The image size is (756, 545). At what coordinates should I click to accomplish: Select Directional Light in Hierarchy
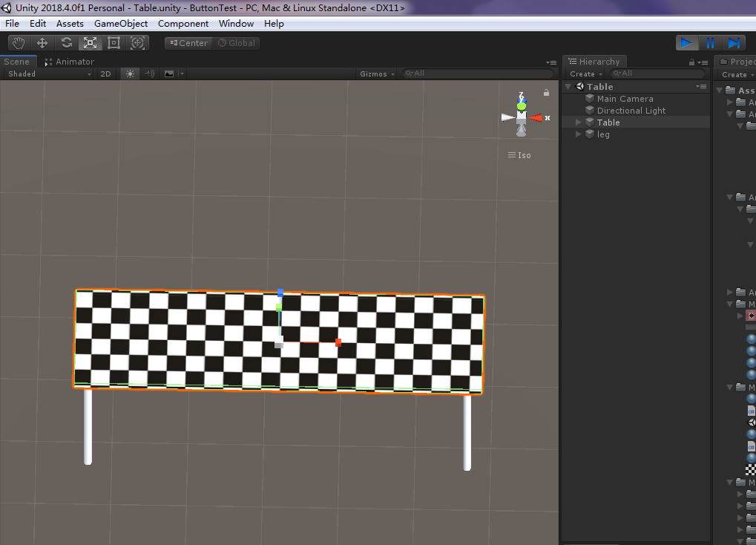(631, 111)
